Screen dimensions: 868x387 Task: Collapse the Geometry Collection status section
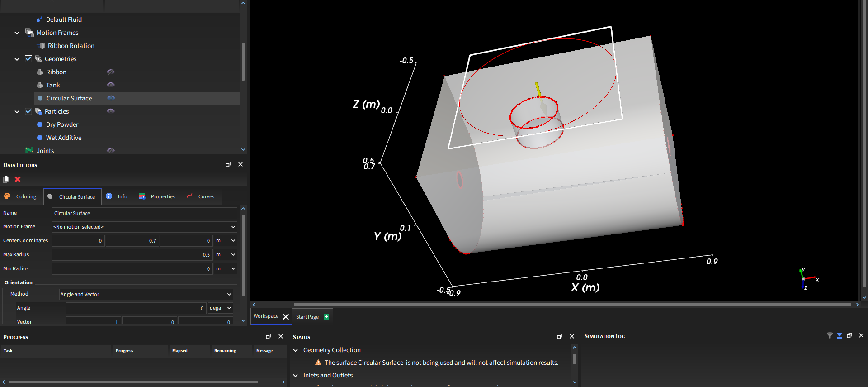296,350
